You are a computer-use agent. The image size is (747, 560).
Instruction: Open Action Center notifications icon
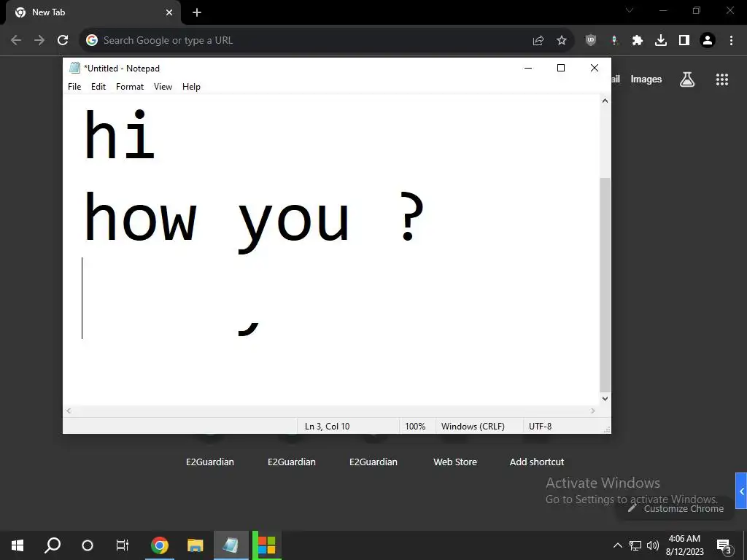pos(724,545)
